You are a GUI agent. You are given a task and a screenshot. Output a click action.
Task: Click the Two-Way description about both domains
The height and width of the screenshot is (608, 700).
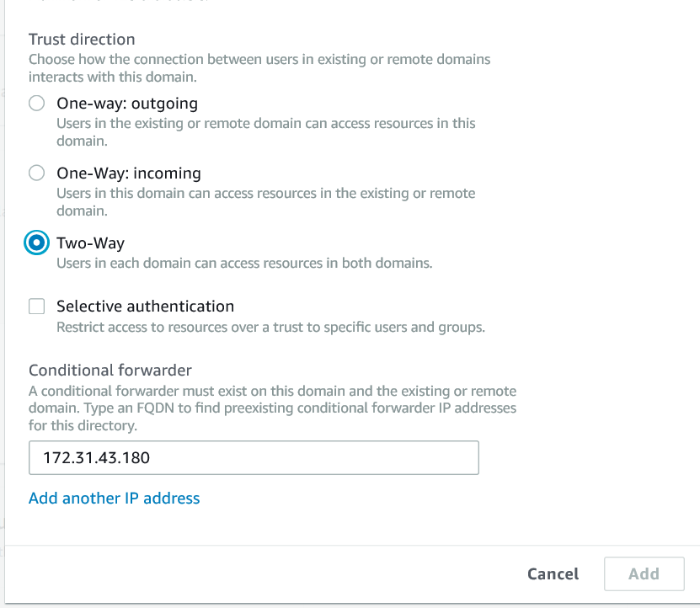point(244,264)
